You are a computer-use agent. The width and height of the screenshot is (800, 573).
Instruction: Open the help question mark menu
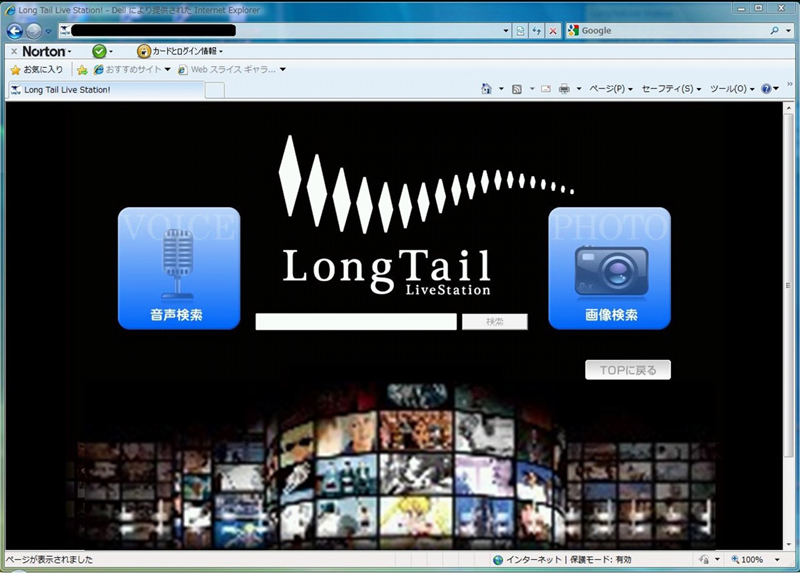[770, 89]
